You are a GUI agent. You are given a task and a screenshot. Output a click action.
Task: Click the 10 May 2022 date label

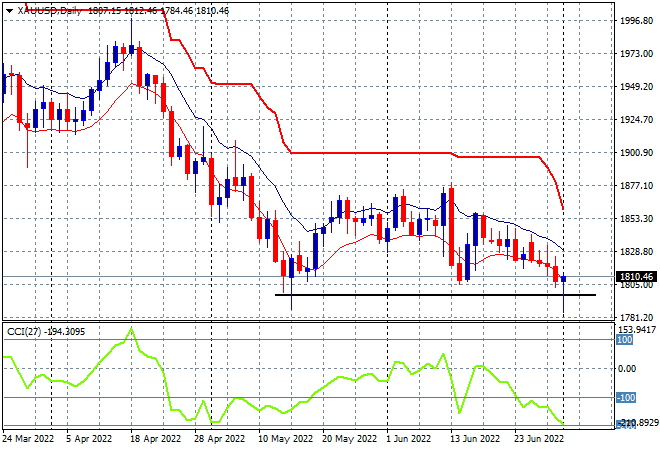tap(285, 439)
